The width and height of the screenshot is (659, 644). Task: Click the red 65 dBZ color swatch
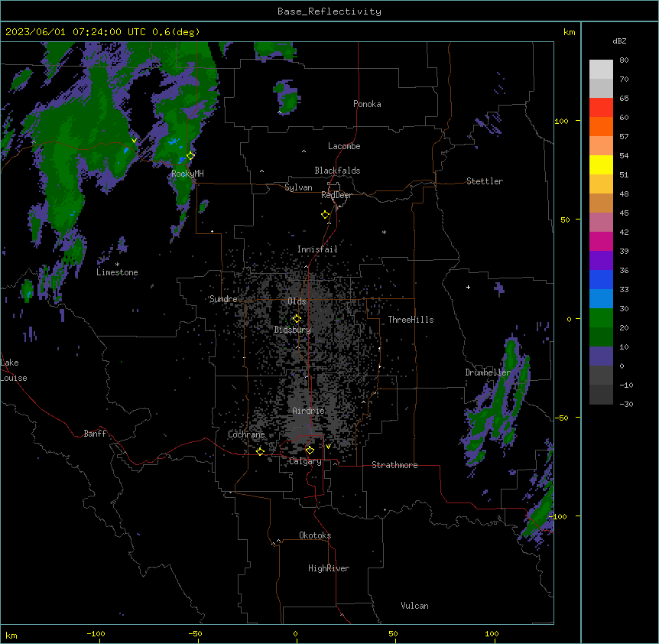pyautogui.click(x=601, y=107)
